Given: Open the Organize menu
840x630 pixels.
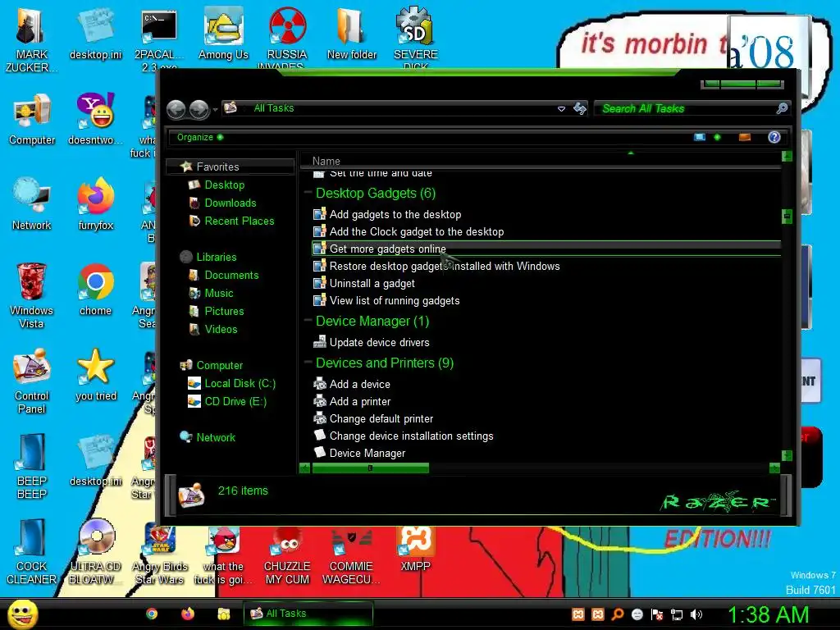Looking at the screenshot, I should click(x=200, y=137).
